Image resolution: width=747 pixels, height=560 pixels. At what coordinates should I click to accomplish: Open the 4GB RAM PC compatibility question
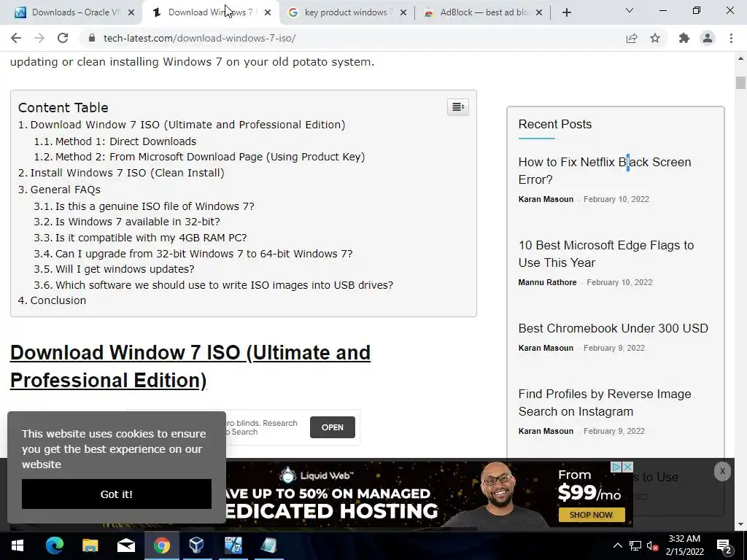coord(151,238)
